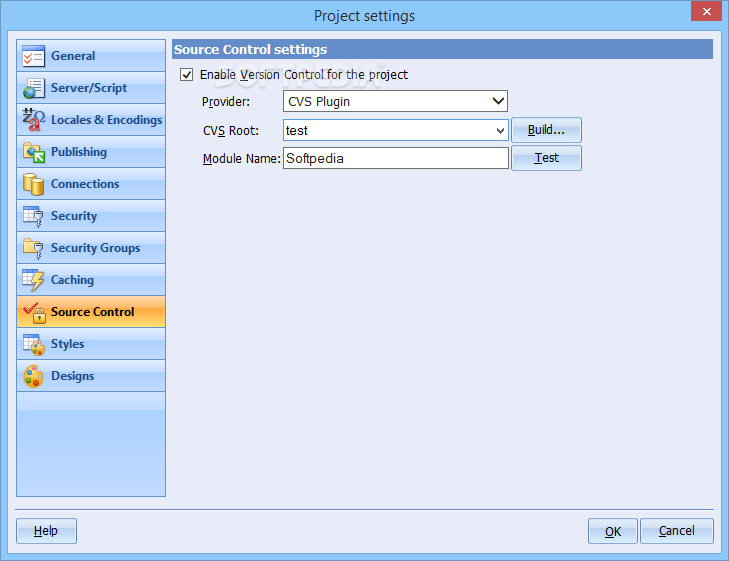729x561 pixels.
Task: Open the Provider dropdown showing CVS Plugin
Action: click(395, 101)
